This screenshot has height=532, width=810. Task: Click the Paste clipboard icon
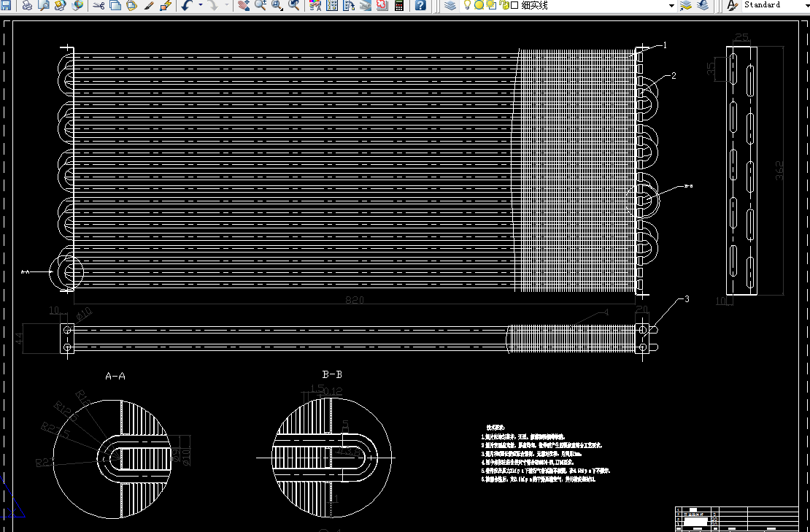click(132, 5)
